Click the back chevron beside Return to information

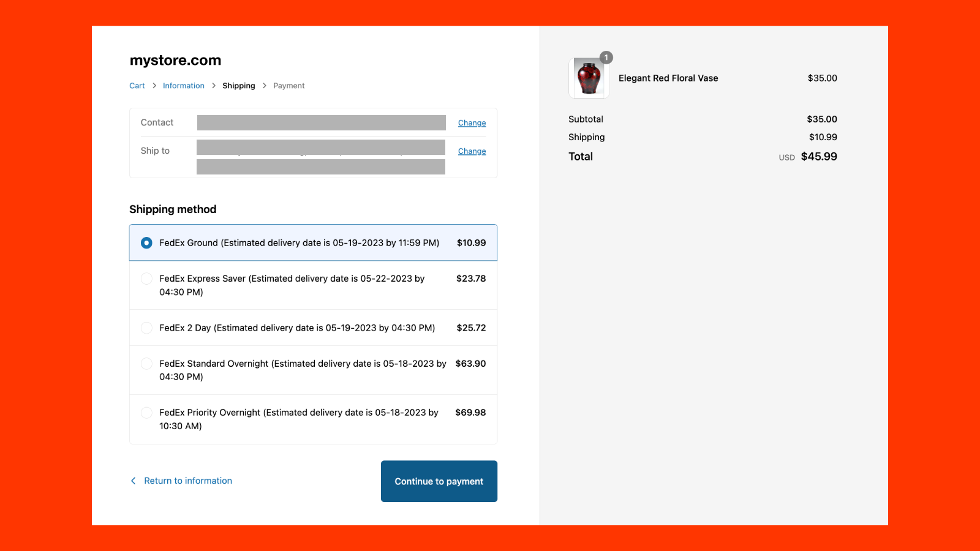coord(133,481)
